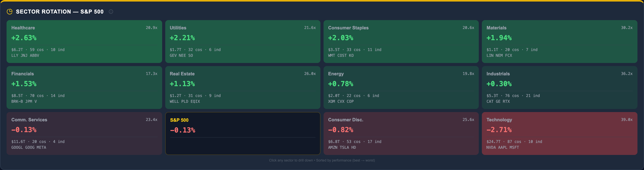Click Healthcare's +2.63% performance figure
This screenshot has height=170, width=644.
pos(24,38)
